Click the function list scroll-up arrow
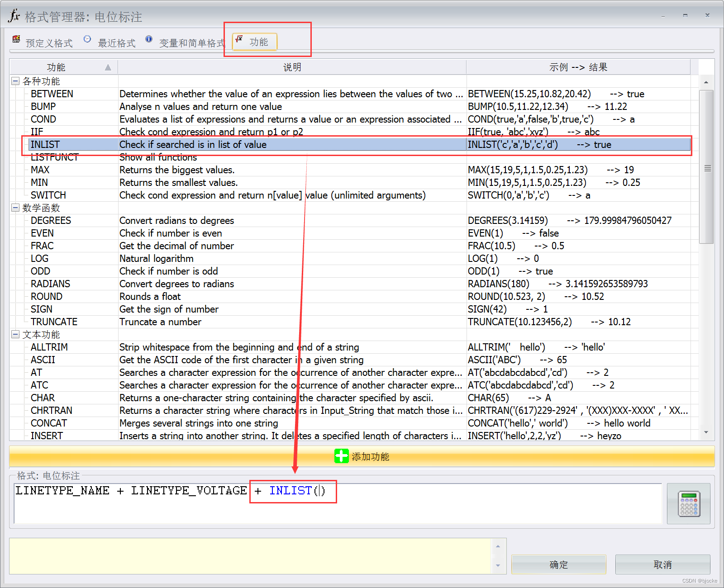 pos(706,82)
